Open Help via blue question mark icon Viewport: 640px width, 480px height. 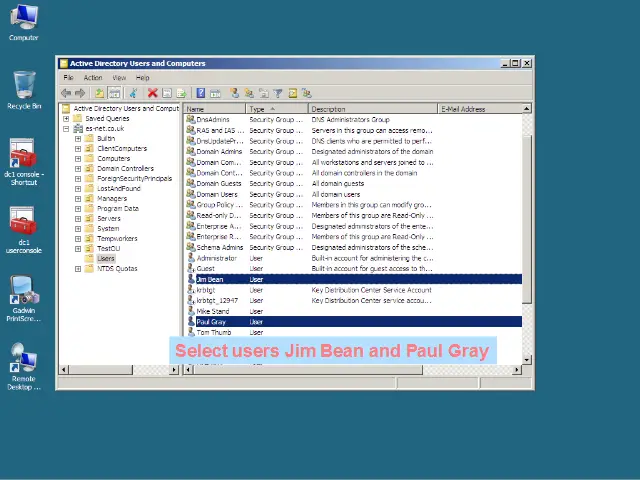tap(201, 93)
